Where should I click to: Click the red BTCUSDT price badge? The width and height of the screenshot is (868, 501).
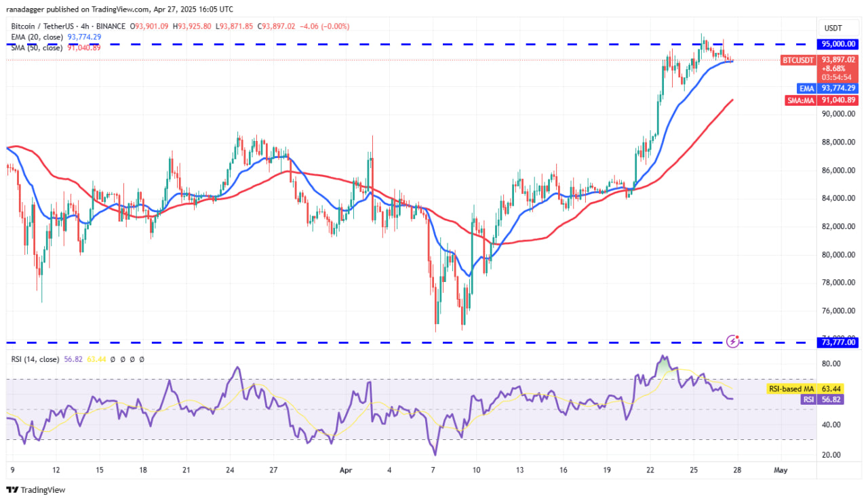(x=798, y=60)
